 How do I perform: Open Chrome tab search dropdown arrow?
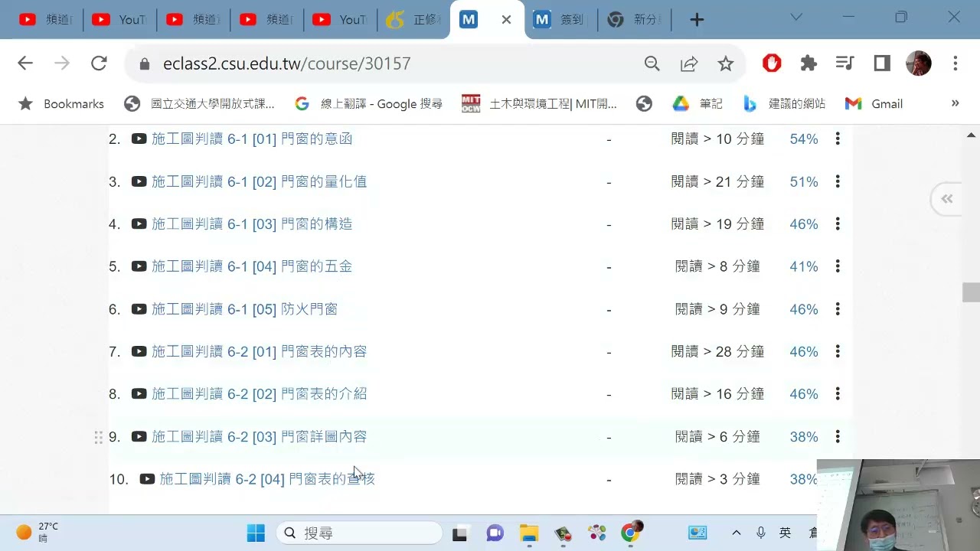796,17
